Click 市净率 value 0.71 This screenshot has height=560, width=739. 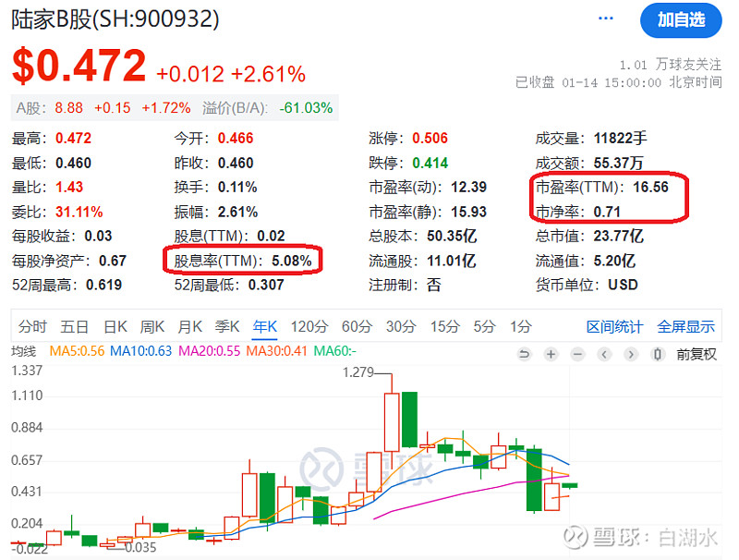(607, 212)
